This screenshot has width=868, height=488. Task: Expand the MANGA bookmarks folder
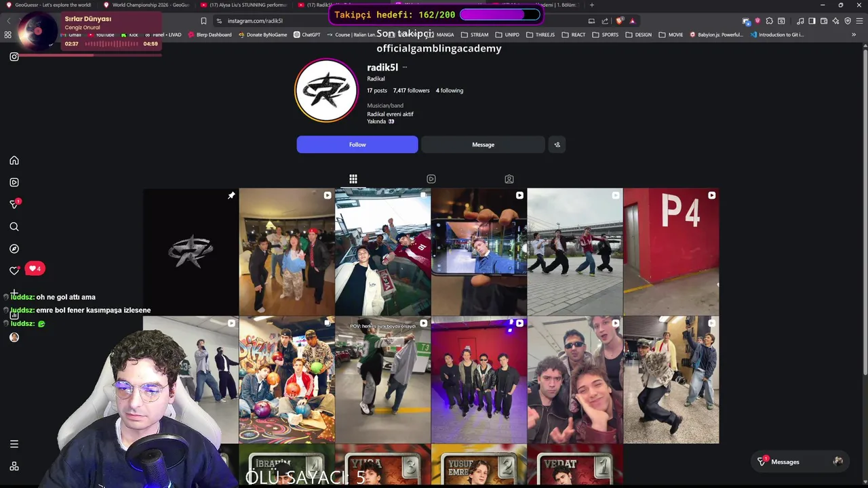440,35
